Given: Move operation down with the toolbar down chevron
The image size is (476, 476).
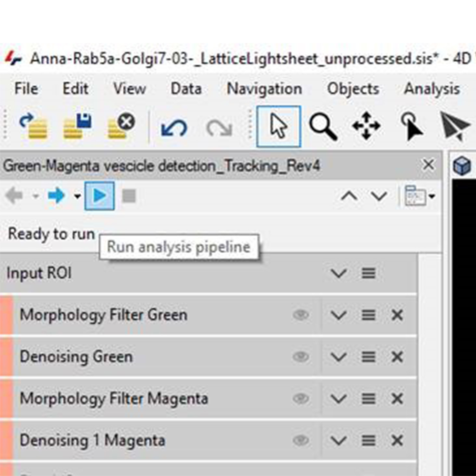Looking at the screenshot, I should (379, 196).
